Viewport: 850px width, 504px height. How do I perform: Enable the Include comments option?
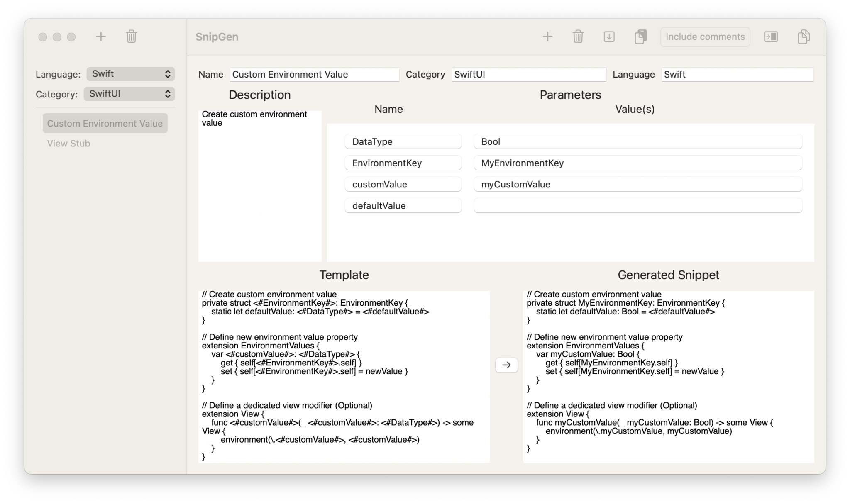tap(705, 37)
